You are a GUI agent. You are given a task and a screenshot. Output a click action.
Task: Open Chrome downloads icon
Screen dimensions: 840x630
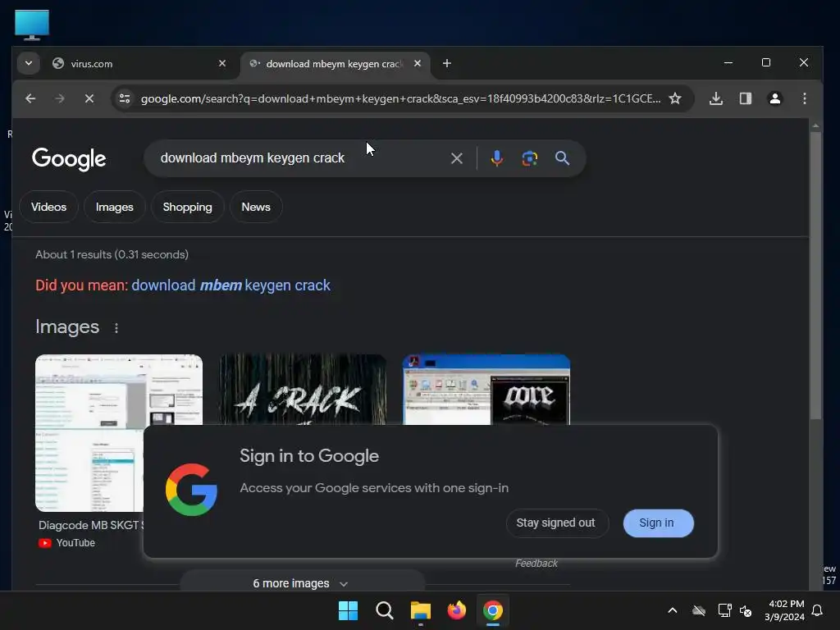pos(716,98)
